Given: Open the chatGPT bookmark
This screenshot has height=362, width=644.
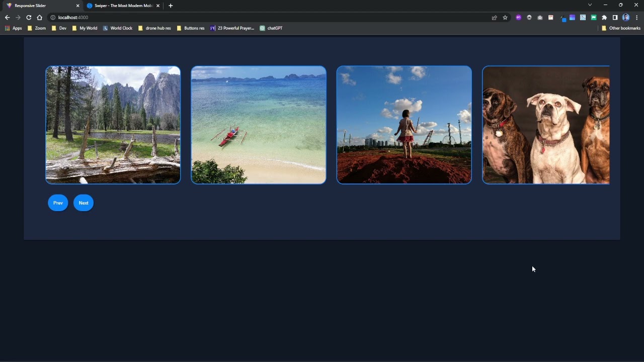Looking at the screenshot, I should (x=271, y=28).
